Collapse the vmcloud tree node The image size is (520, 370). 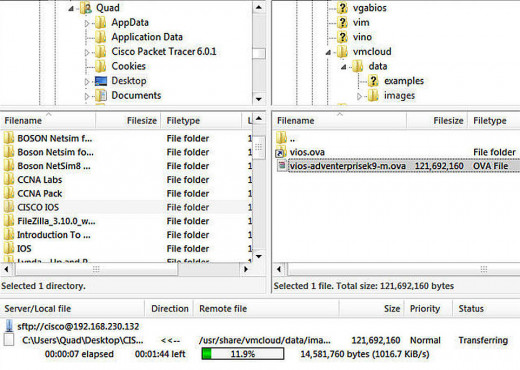(328, 52)
